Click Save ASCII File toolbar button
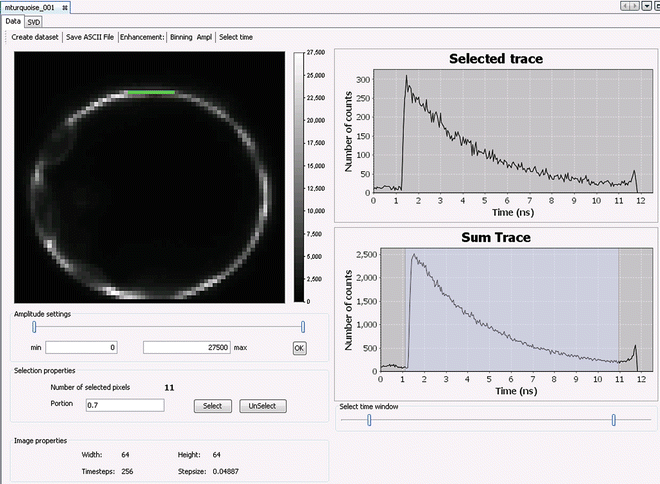Viewport: 660px width, 484px height. pos(89,37)
